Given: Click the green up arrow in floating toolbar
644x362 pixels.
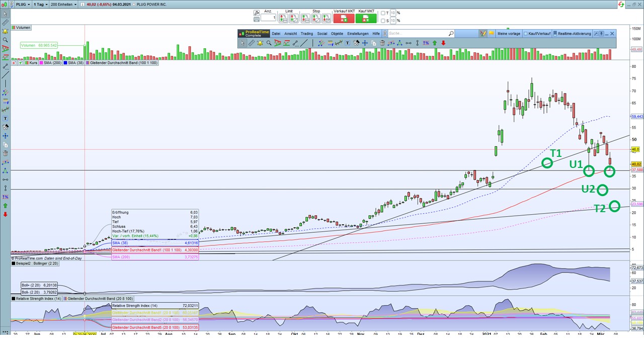Looking at the screenshot, I should [434, 43].
